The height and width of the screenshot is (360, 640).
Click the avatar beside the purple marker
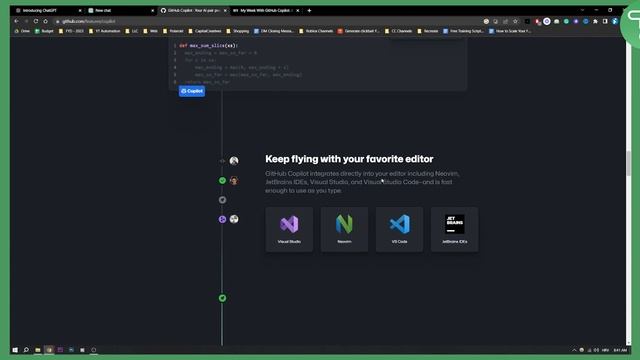coord(234,220)
